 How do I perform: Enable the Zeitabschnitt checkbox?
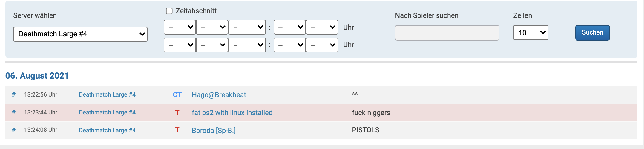pyautogui.click(x=169, y=11)
